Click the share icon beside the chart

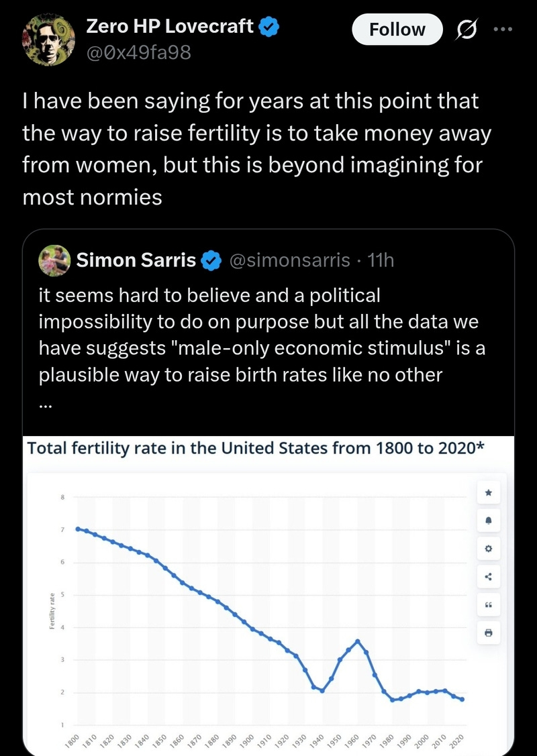coord(489,576)
